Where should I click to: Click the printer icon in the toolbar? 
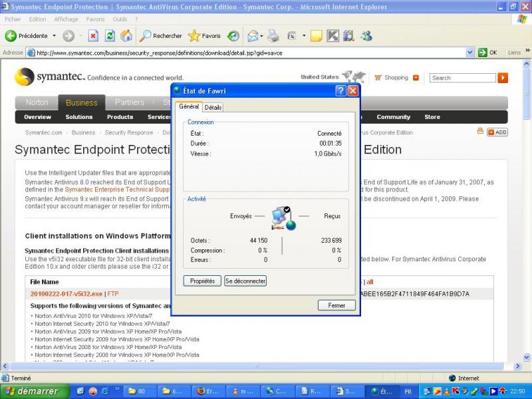click(273, 36)
